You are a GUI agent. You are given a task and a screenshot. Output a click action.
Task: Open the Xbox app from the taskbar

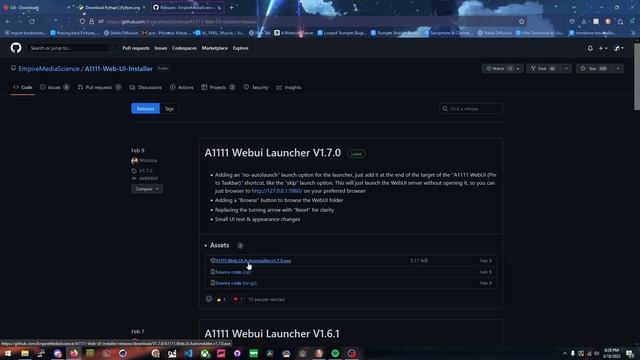tap(204, 353)
